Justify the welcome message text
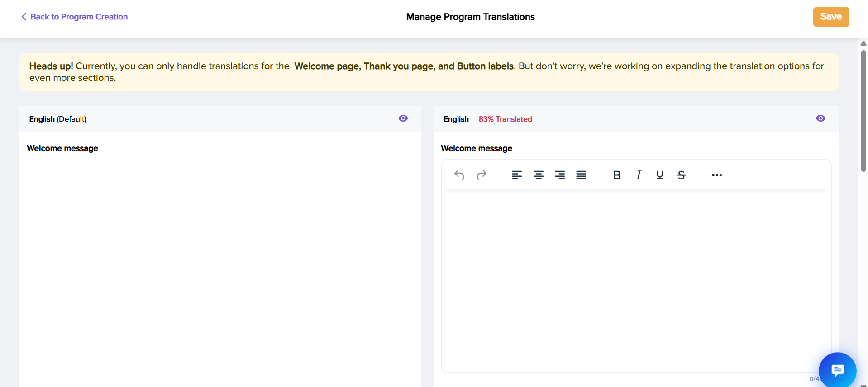Screen dimensions: 868x387 tap(581, 175)
